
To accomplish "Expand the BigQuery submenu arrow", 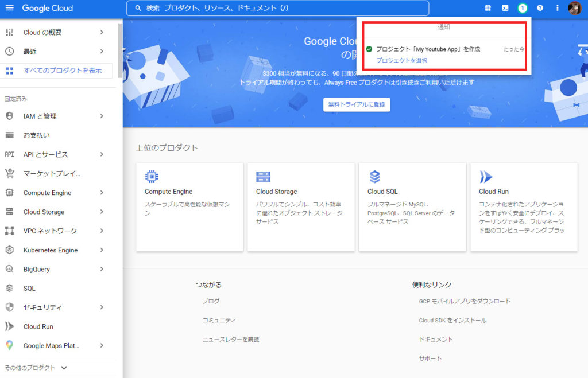I will point(102,269).
